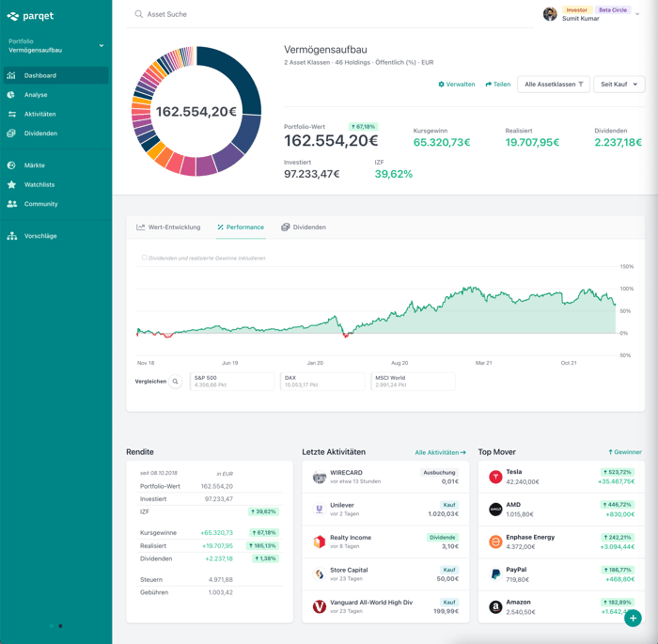Toggle the MSCI World comparison

tap(413, 381)
